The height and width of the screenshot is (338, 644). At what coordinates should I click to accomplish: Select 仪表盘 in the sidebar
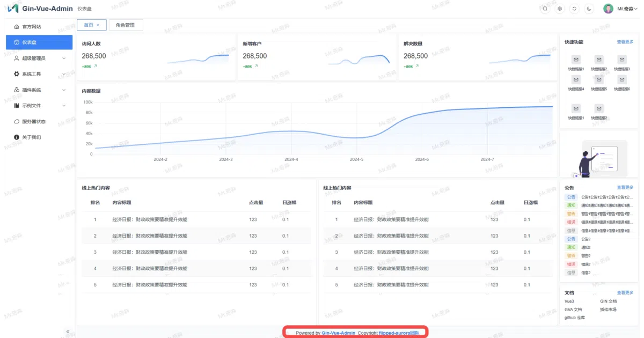point(39,42)
